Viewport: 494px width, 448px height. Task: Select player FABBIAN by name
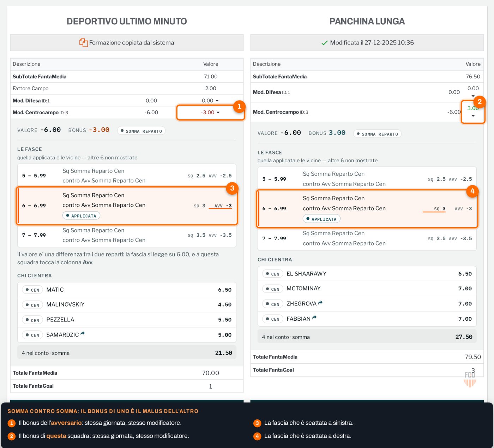click(x=299, y=319)
